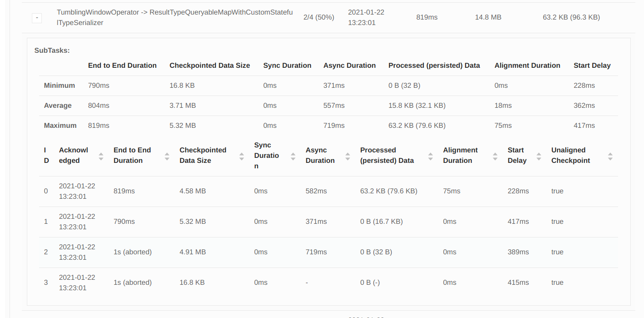The width and height of the screenshot is (644, 318).
Task: Click subtask 0's 582ms async duration
Action: [316, 191]
